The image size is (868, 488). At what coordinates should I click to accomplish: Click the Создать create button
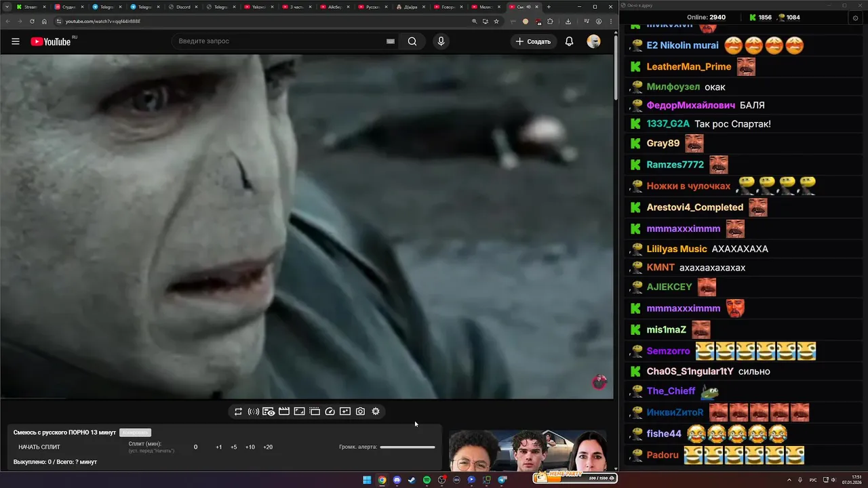click(534, 41)
